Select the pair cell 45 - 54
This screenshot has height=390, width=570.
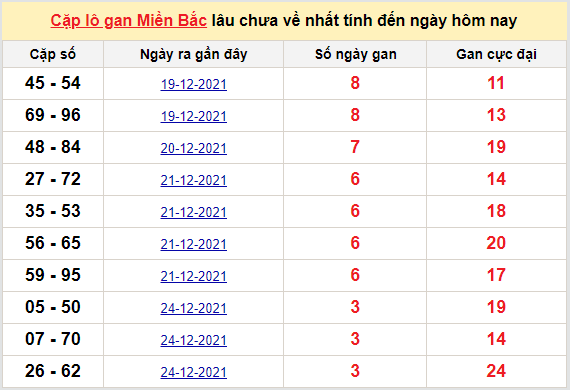53,83
